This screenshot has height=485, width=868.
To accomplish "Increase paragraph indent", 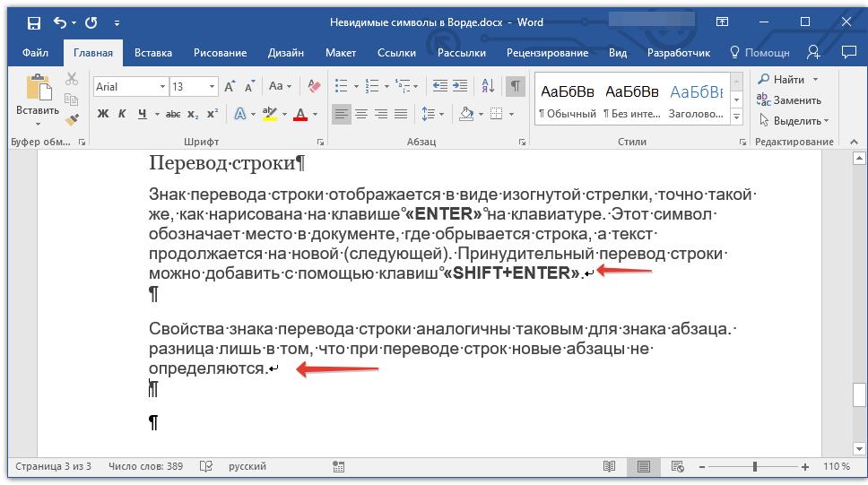I will [x=462, y=87].
